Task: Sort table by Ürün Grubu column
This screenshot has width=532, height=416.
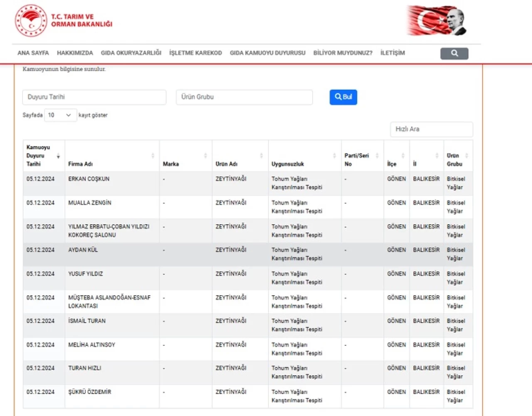Action: click(x=458, y=156)
